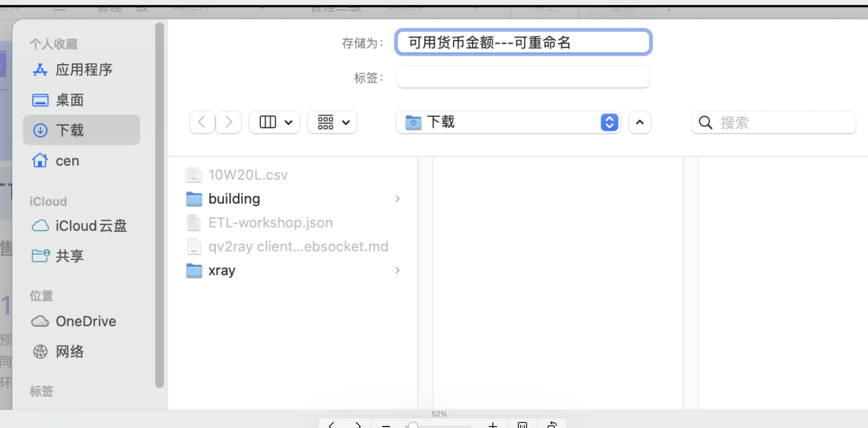Adjust the zoom slider at the bottom
This screenshot has height=428, width=868.
414,425
